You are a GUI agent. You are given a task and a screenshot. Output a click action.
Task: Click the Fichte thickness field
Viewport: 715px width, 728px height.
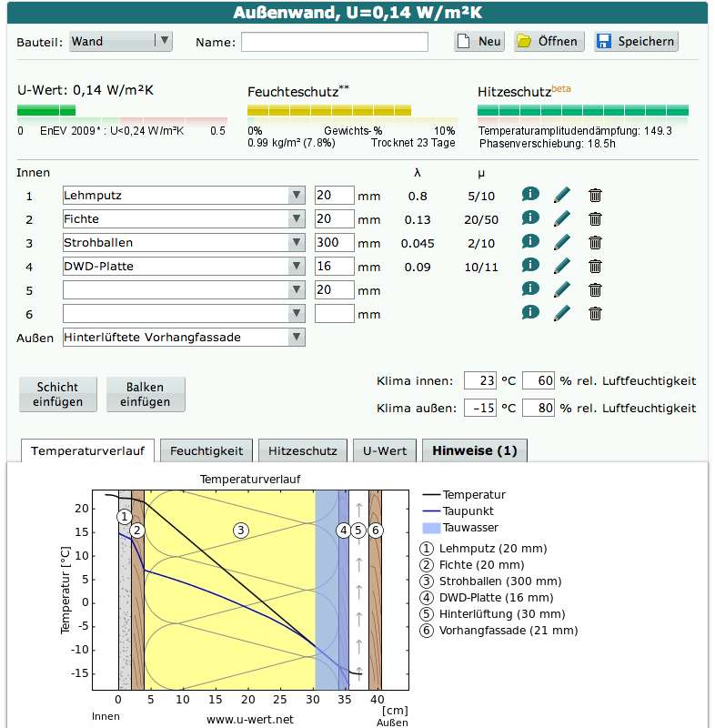click(334, 219)
